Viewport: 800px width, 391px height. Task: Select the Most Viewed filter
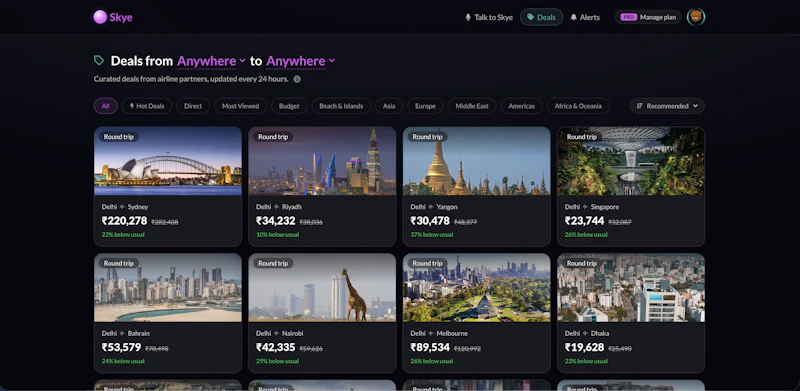[x=240, y=106]
